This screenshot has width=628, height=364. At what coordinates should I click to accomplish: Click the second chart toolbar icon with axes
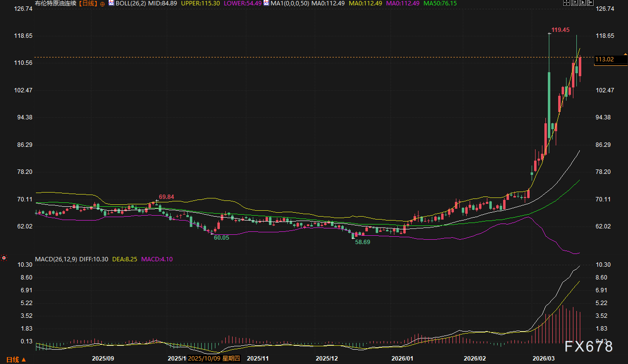[574, 3]
